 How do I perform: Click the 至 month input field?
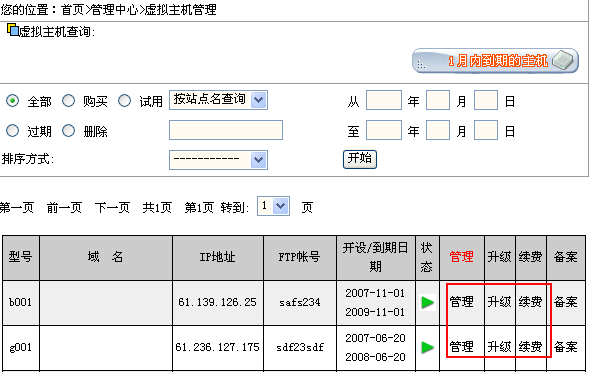pos(438,130)
